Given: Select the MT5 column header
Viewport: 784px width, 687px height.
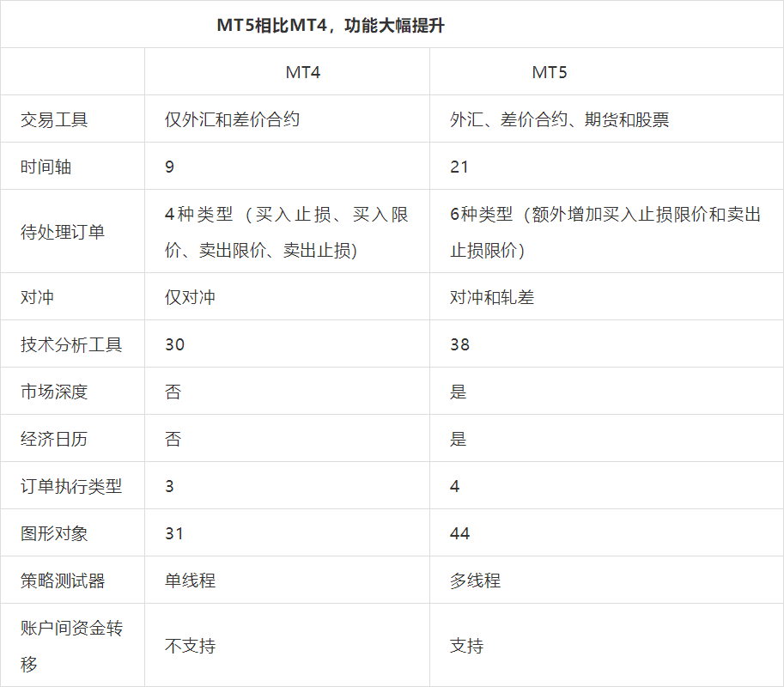Looking at the screenshot, I should coord(549,72).
